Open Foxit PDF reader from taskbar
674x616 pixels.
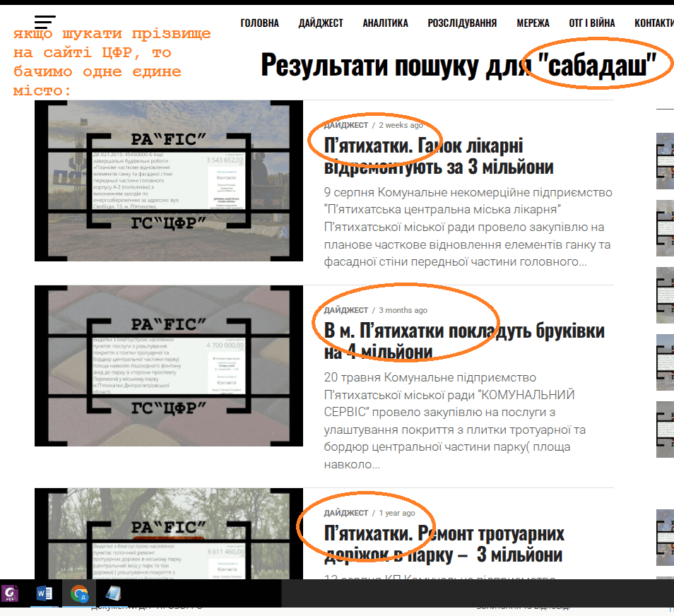[11, 593]
